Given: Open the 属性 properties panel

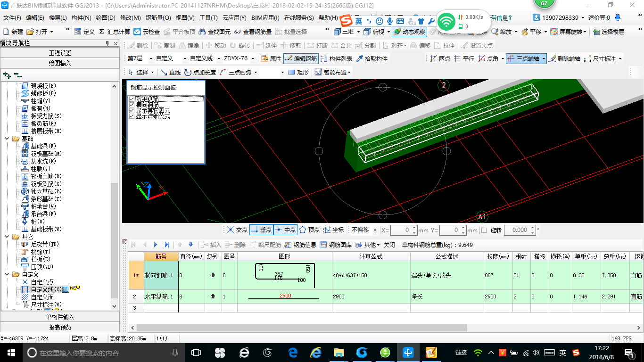Looking at the screenshot, I should pos(271,59).
